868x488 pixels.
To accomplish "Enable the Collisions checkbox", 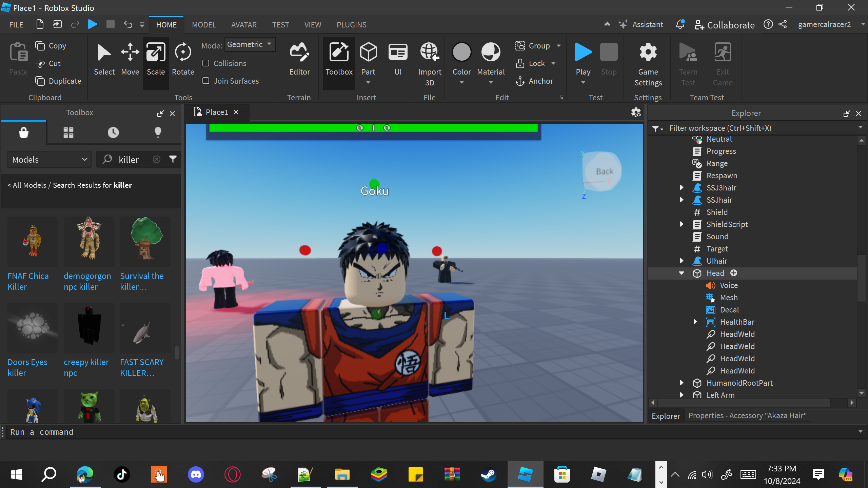I will pyautogui.click(x=206, y=63).
